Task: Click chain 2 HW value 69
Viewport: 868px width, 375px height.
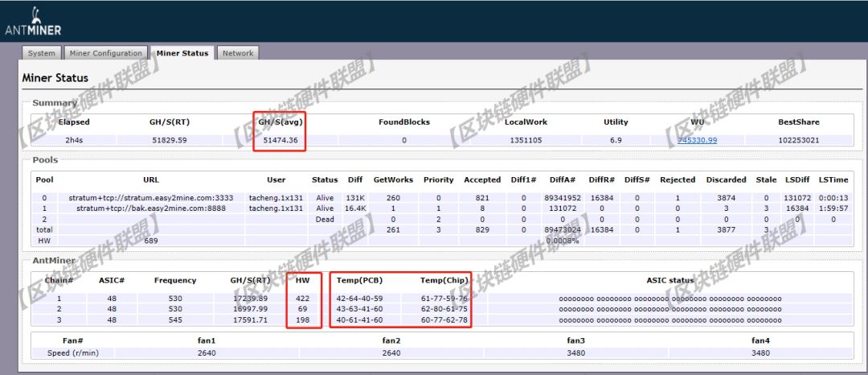Action: pyautogui.click(x=303, y=309)
